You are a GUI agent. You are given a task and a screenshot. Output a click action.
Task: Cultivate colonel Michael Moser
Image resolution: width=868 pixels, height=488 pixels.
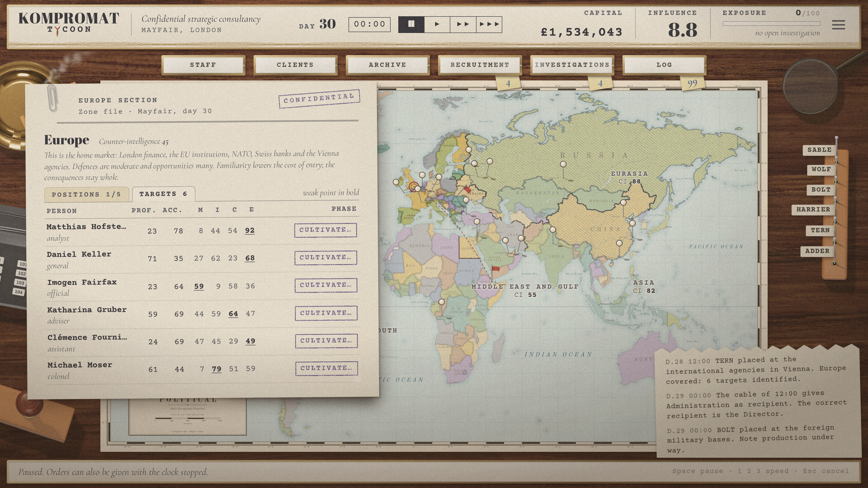(x=326, y=368)
